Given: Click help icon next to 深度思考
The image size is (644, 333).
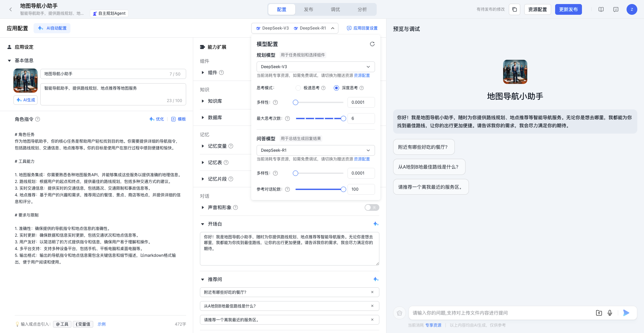Looking at the screenshot, I should pyautogui.click(x=362, y=88).
